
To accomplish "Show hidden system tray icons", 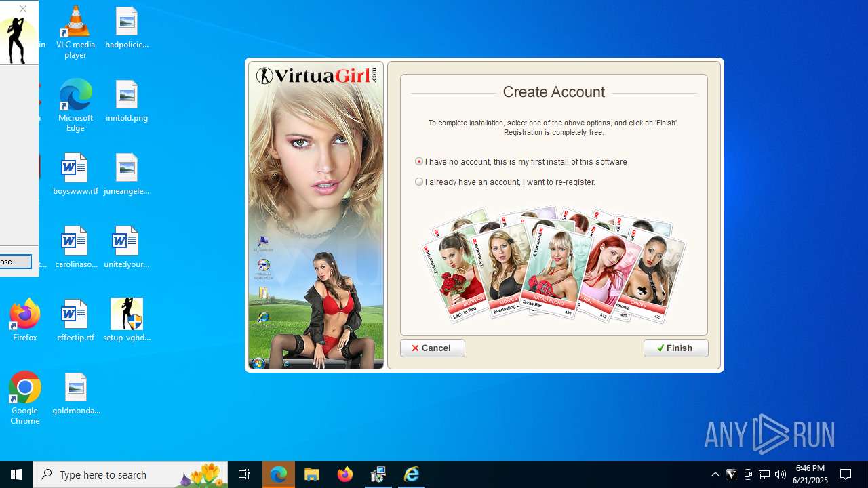I will pos(715,474).
